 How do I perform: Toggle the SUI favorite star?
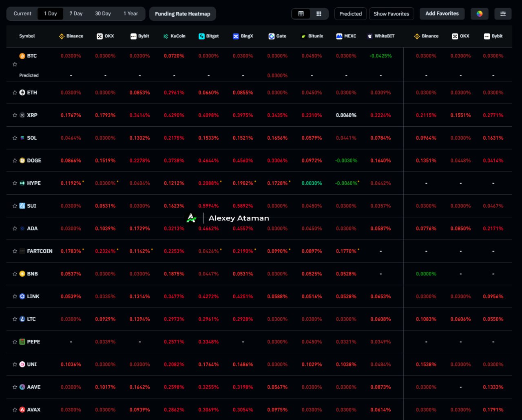pyautogui.click(x=15, y=206)
